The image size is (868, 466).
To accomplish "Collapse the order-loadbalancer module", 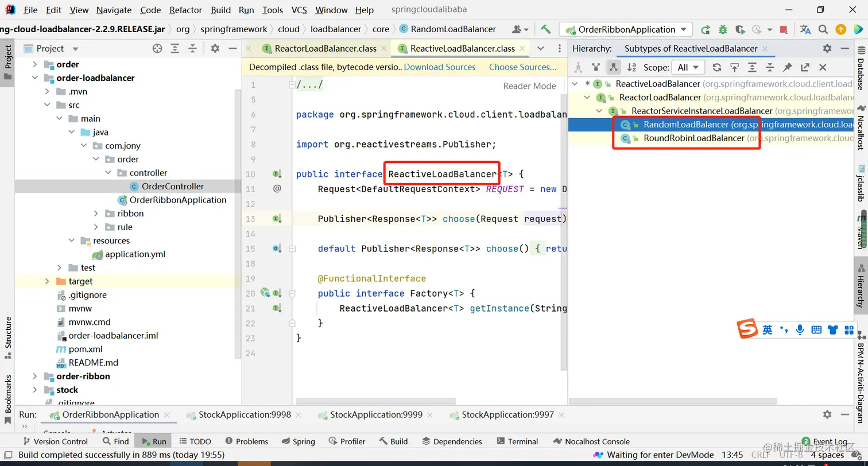I will click(x=35, y=78).
